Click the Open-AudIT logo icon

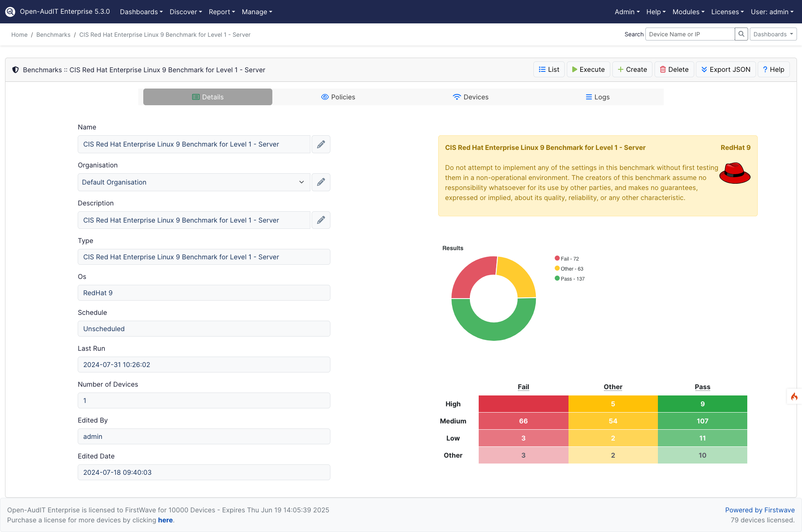[x=10, y=12]
